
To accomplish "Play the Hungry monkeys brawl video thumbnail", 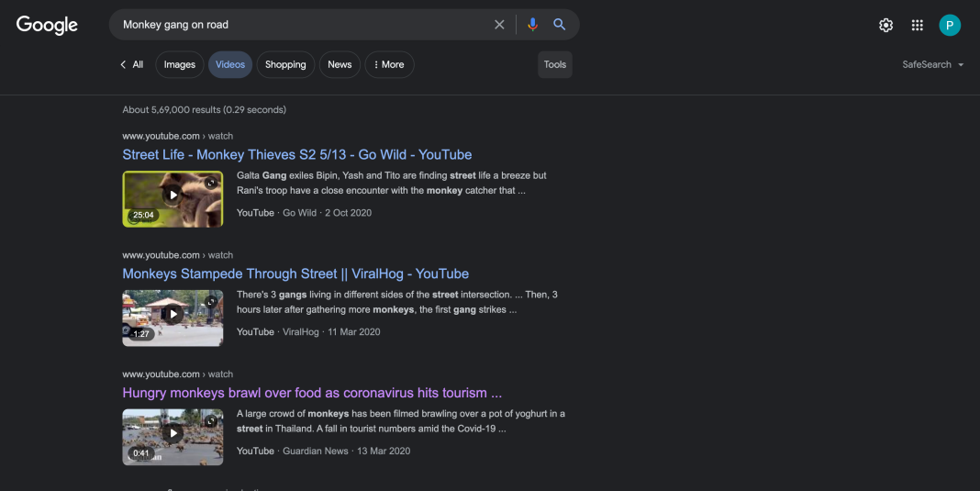I will (173, 437).
